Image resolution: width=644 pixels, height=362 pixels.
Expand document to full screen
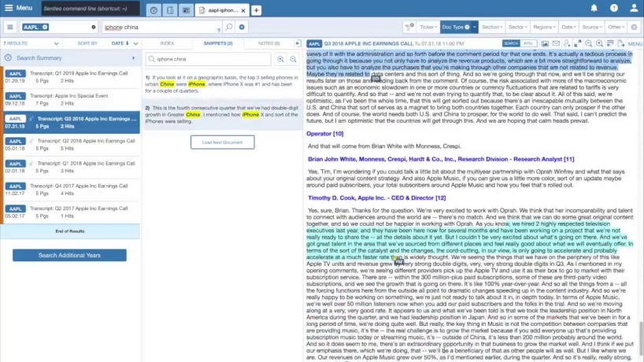click(577, 43)
